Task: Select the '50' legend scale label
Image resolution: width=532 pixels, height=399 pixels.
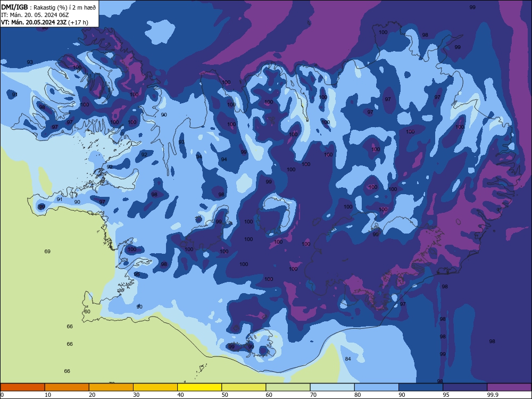Action: pos(225,395)
